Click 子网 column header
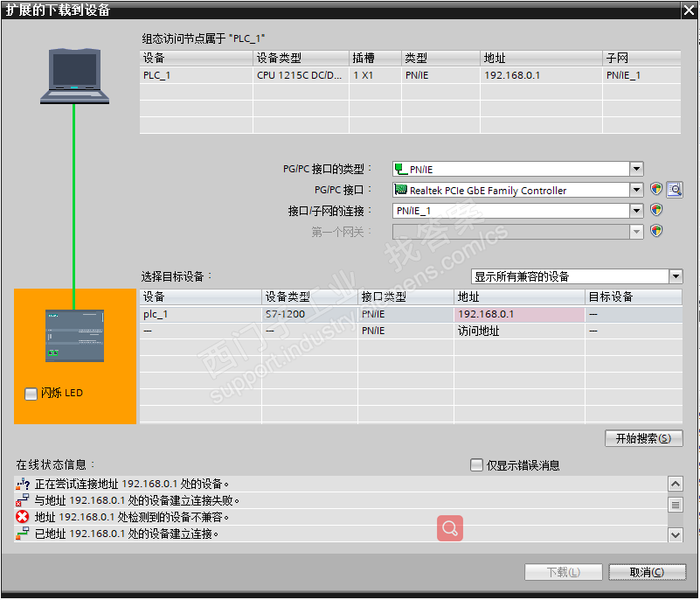 pos(641,58)
